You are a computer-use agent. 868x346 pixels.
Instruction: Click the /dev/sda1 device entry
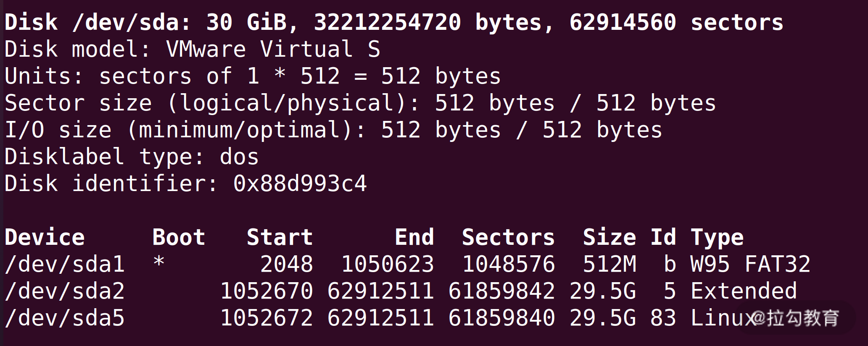pyautogui.click(x=64, y=265)
